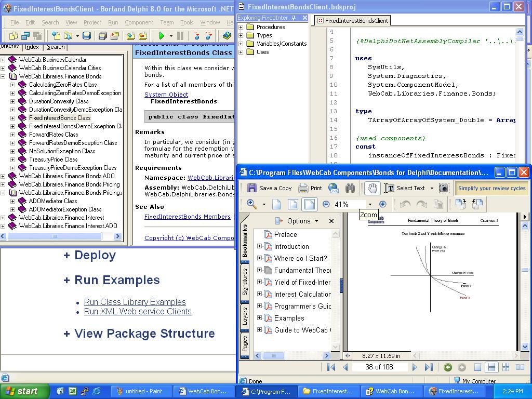Select the Snapshot camera tool
The image size is (532, 399).
pos(444,188)
